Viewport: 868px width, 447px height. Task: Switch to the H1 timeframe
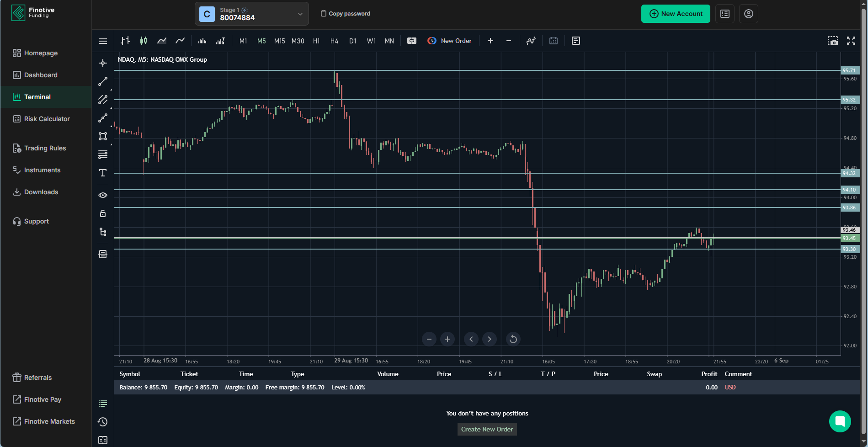(316, 41)
